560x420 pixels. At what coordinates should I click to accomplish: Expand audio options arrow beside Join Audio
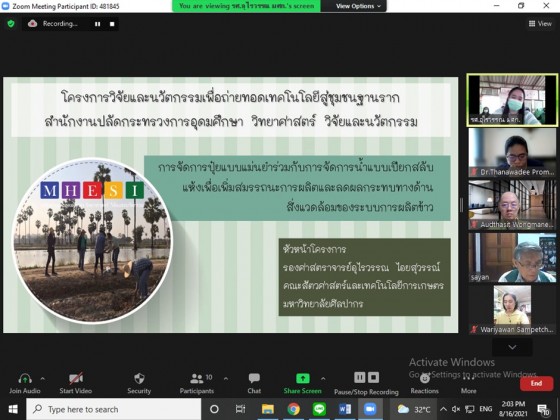click(43, 378)
